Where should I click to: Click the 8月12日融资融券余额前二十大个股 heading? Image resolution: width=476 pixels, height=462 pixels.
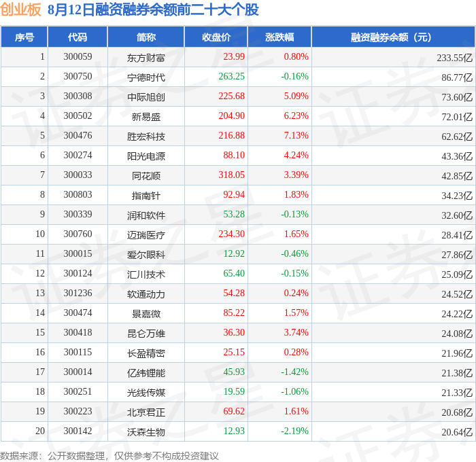[x=153, y=10]
